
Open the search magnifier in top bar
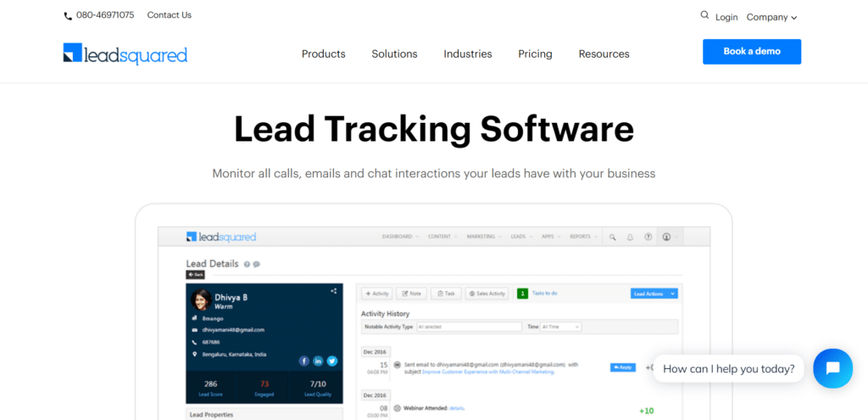tap(704, 15)
